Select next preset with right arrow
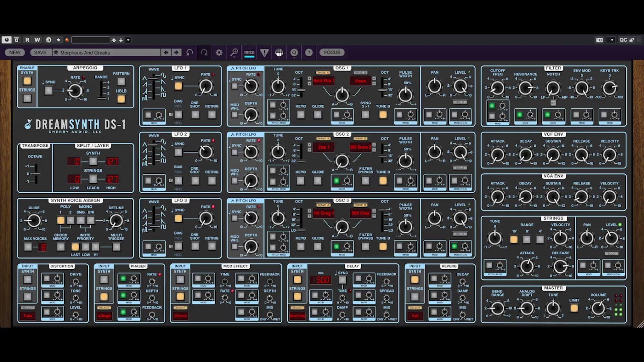The width and height of the screenshot is (644, 362). (176, 52)
